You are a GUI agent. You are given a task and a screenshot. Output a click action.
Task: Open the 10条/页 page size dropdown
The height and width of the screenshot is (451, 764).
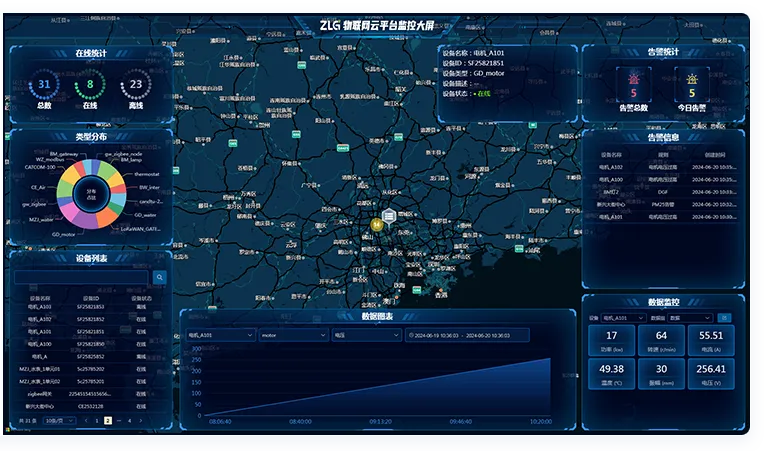pyautogui.click(x=59, y=420)
